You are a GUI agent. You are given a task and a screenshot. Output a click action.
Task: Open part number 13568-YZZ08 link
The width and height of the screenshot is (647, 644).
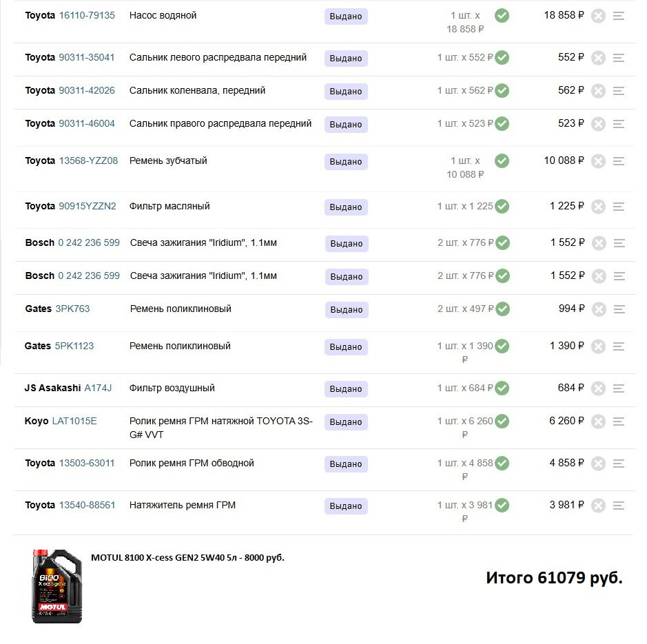[88, 160]
